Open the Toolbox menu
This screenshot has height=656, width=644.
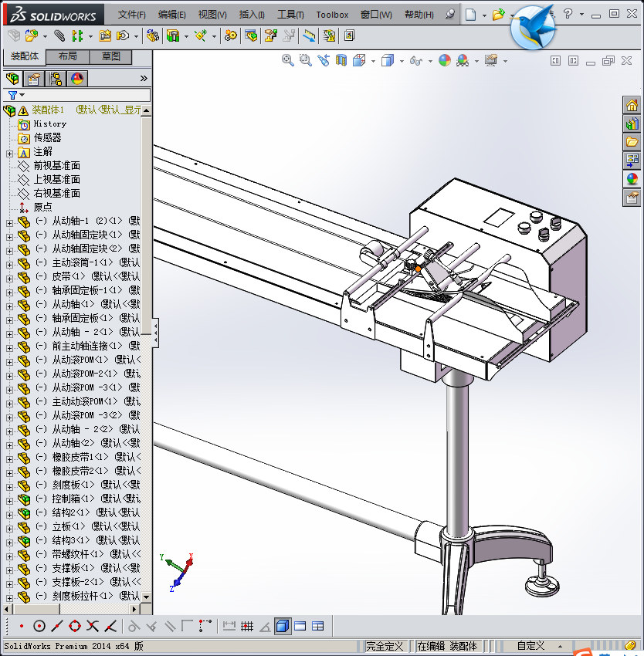(x=332, y=15)
